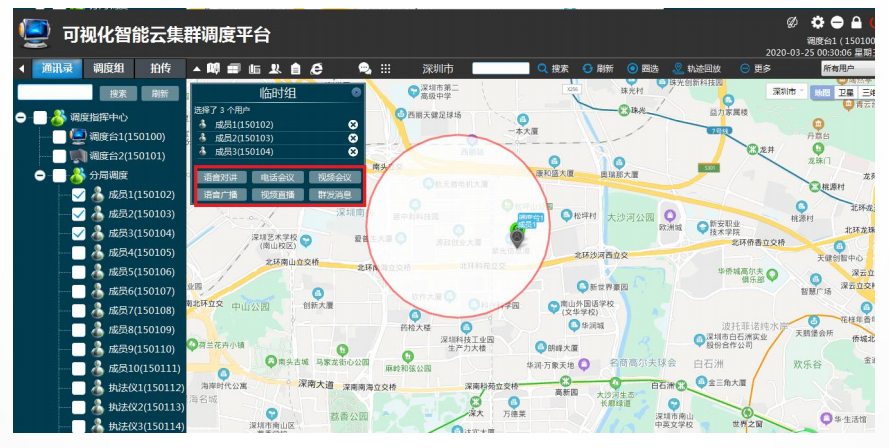889x448 pixels.
Task: Start a 视频会议 video conference
Action: coord(335,177)
